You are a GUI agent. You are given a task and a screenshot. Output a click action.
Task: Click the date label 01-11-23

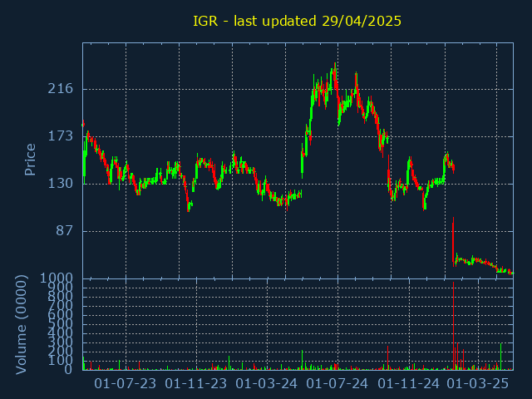[x=196, y=384]
